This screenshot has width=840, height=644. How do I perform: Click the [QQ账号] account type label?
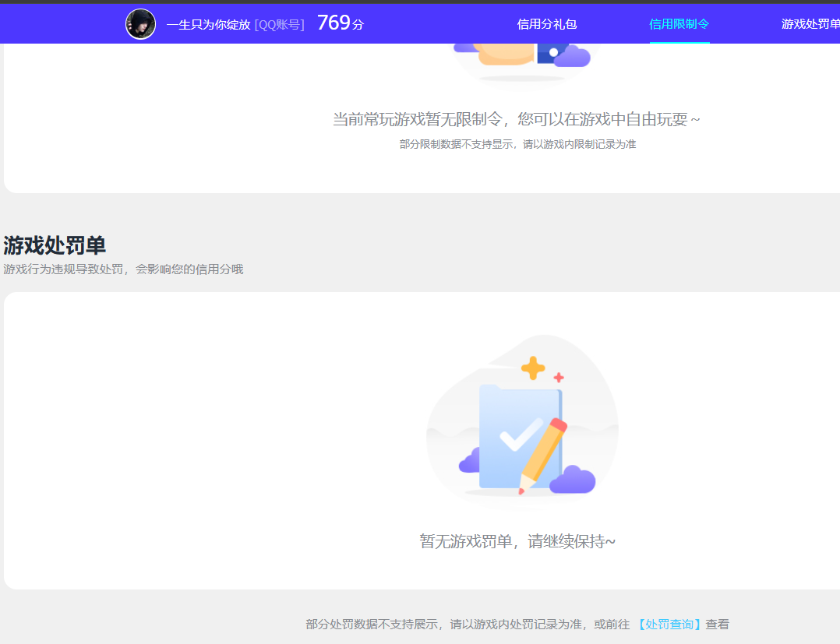[280, 24]
